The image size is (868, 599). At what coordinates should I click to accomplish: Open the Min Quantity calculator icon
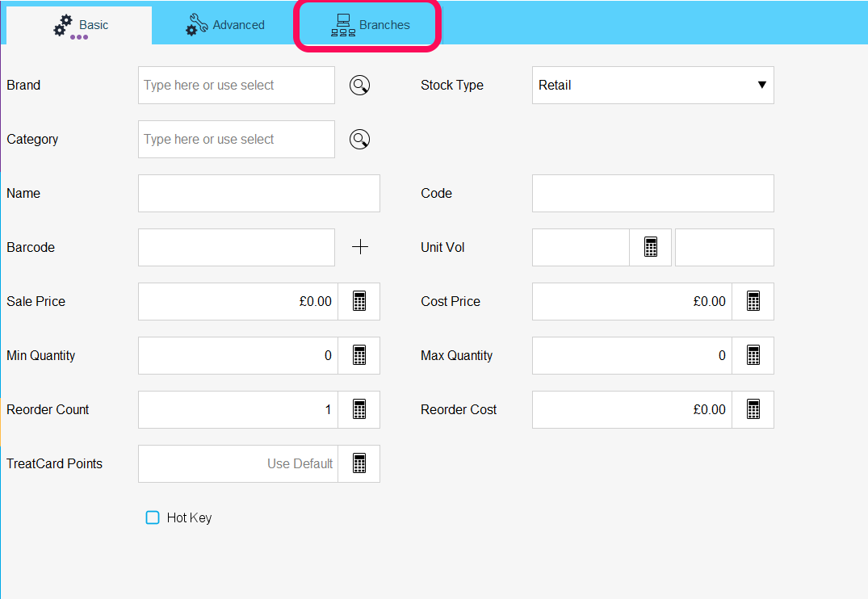[x=359, y=355]
